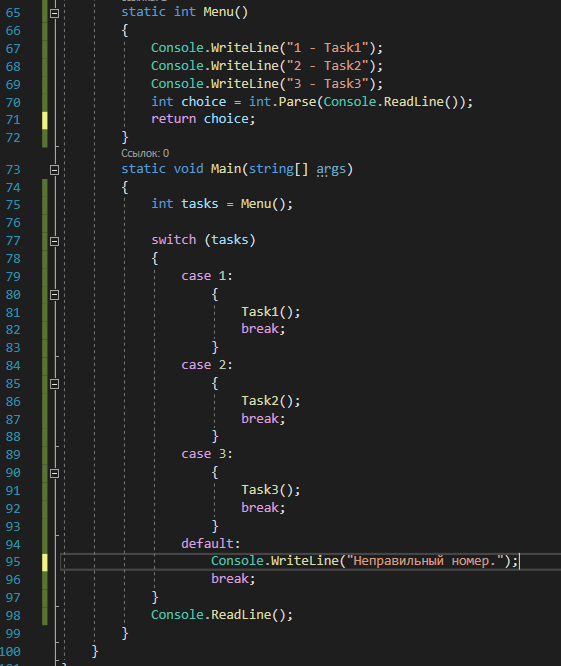Click '(tasks)' in switch statement
Viewport: 561px width, 666px height.
230,240
